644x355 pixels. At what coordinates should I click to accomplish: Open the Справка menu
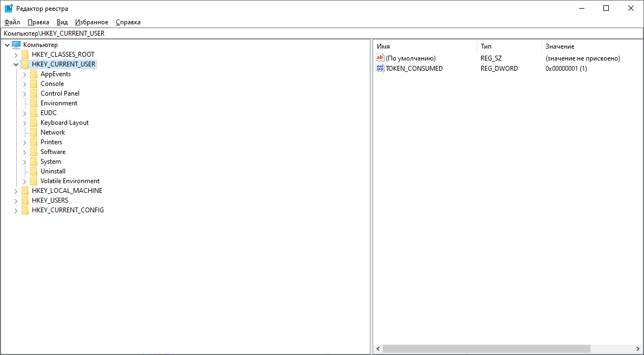click(129, 22)
